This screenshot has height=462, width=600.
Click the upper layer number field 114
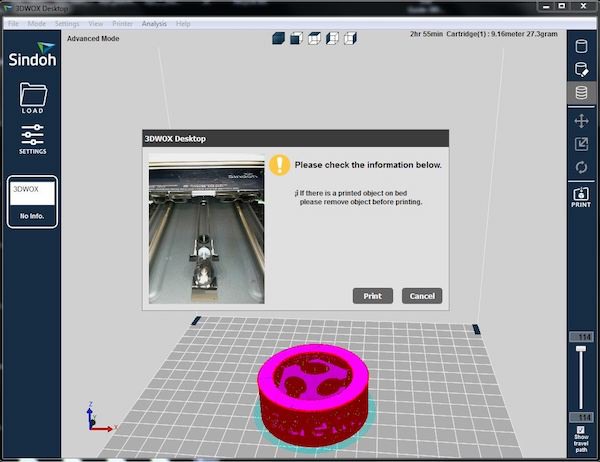pyautogui.click(x=581, y=337)
